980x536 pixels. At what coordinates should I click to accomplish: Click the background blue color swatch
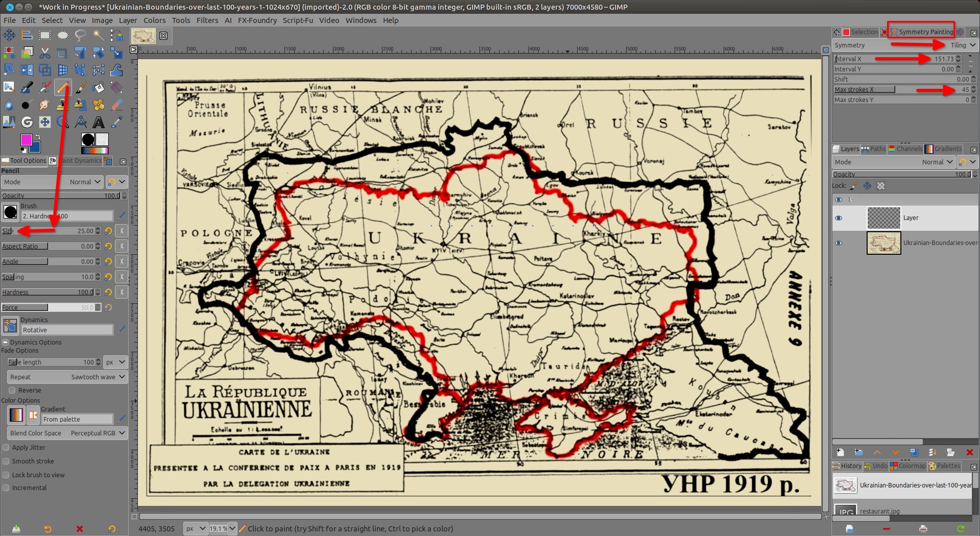tap(35, 148)
